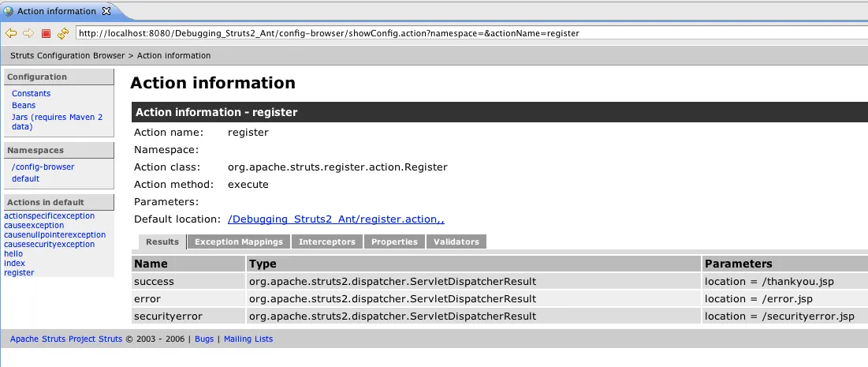
Task: Open the Mailing Lists footer link
Action: pyautogui.click(x=248, y=339)
